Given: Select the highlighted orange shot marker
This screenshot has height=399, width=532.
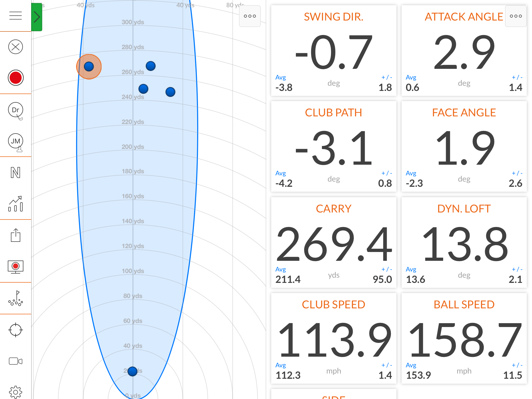Looking at the screenshot, I should coord(89,67).
